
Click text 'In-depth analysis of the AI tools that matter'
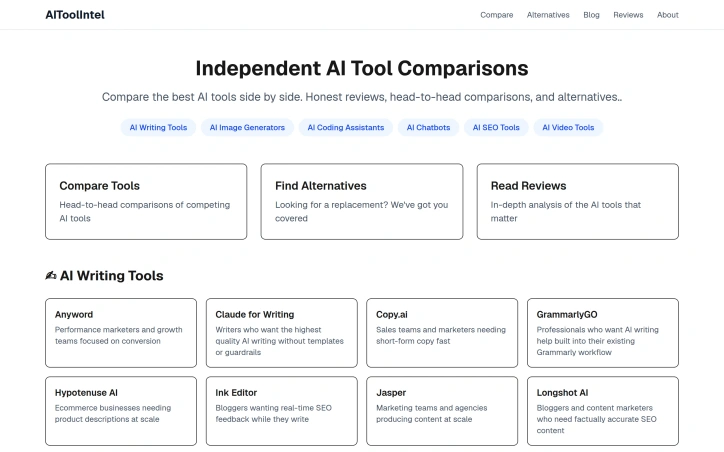click(x=566, y=211)
